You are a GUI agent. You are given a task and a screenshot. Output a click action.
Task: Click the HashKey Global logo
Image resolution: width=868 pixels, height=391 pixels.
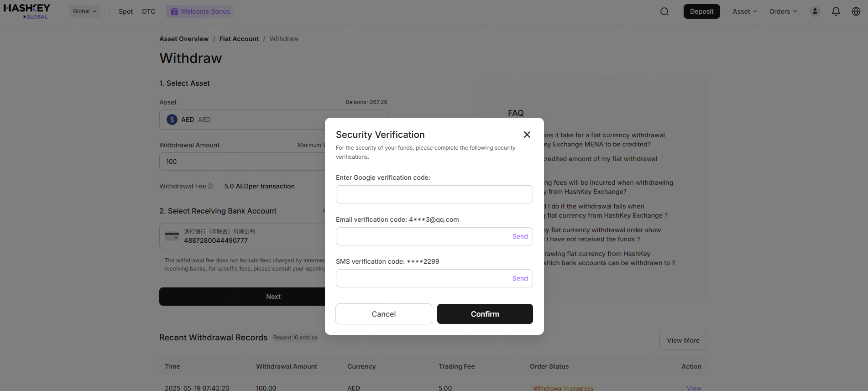pos(27,11)
